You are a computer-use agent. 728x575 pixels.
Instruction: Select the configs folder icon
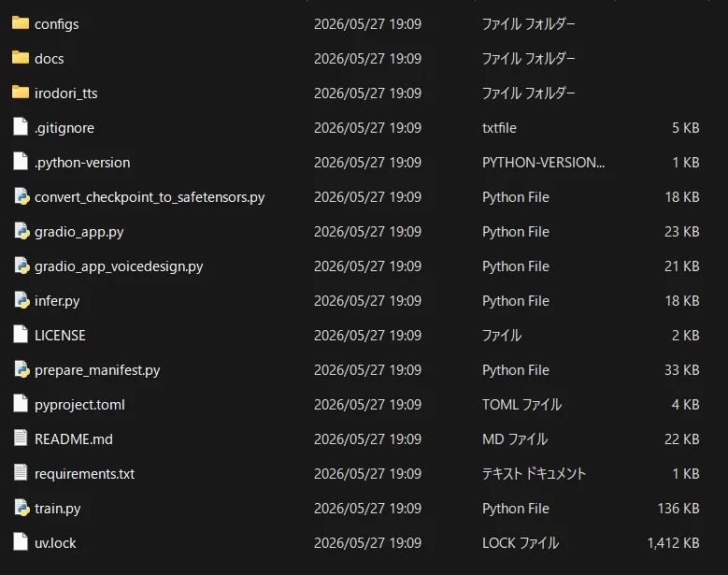point(21,22)
